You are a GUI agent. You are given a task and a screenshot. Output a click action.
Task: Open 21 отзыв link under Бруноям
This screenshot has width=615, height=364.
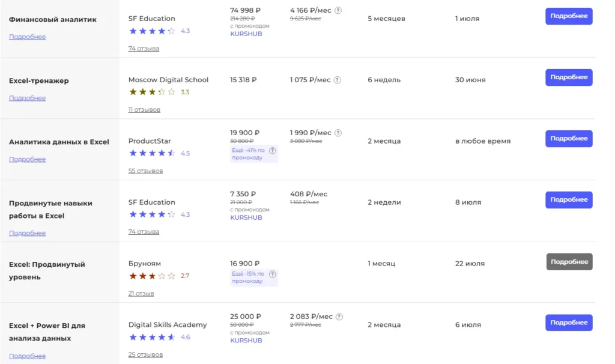tap(141, 293)
